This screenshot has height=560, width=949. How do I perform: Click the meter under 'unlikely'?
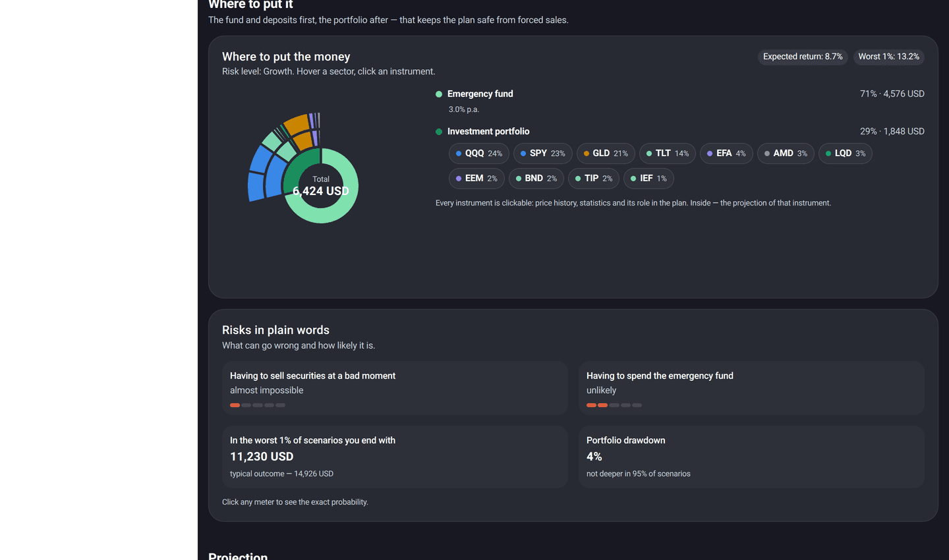click(x=614, y=405)
